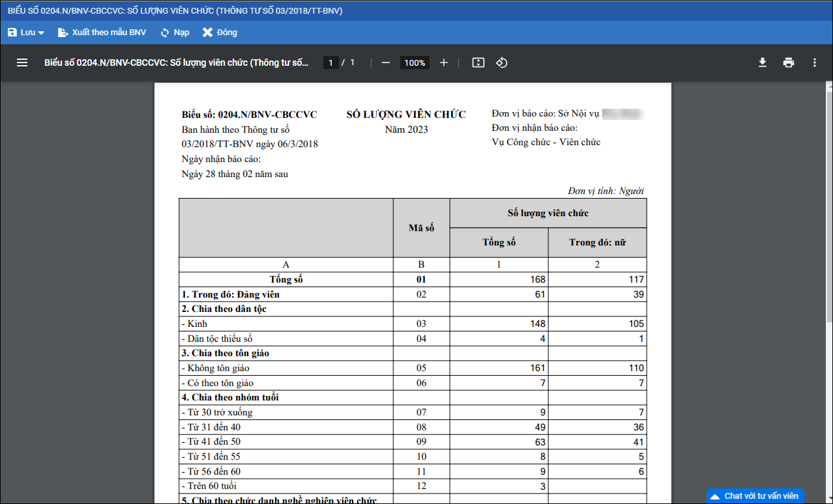Zoom out with the minus icon
Image resolution: width=833 pixels, height=504 pixels.
[386, 63]
